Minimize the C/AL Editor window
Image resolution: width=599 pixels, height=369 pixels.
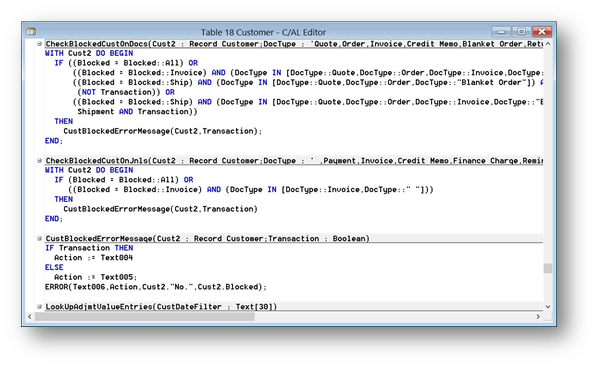point(501,32)
